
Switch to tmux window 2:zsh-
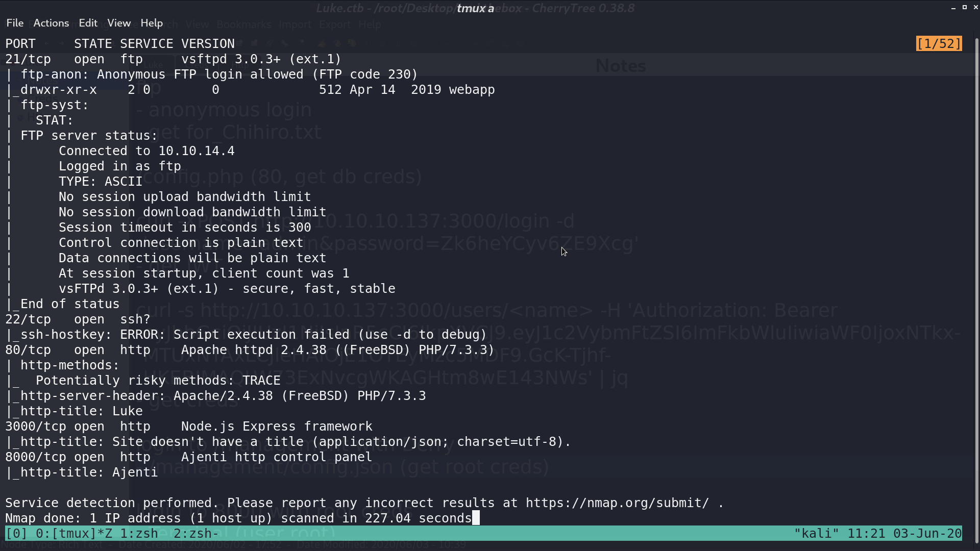click(197, 534)
